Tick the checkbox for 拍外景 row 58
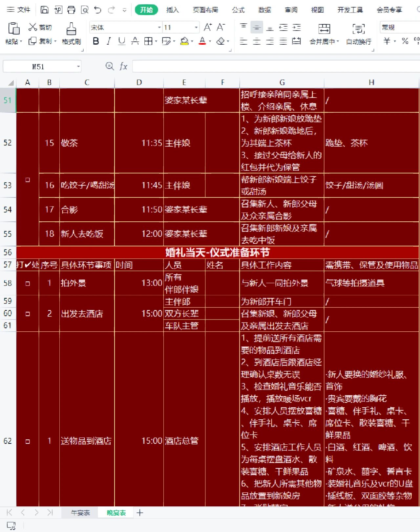The image size is (420, 532). (x=28, y=283)
